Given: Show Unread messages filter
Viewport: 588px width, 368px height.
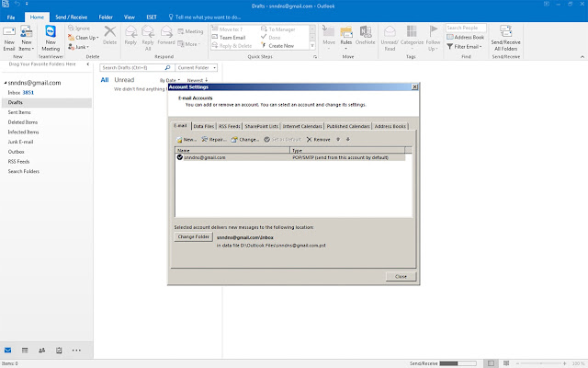Looking at the screenshot, I should click(x=124, y=80).
